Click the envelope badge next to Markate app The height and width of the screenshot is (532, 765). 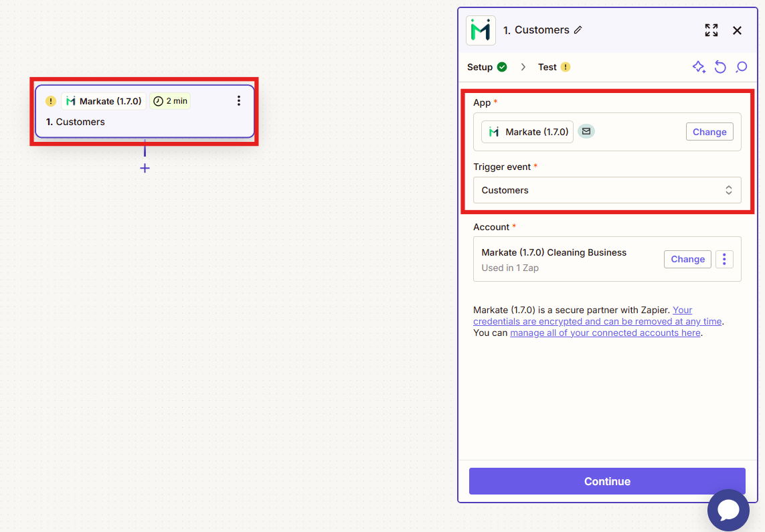point(586,131)
